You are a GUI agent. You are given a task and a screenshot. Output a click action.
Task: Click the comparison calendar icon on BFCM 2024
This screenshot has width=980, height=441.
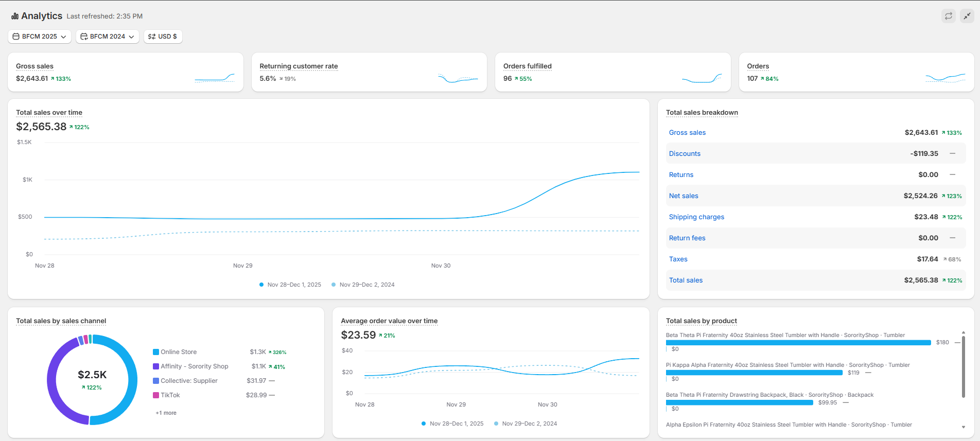click(84, 37)
